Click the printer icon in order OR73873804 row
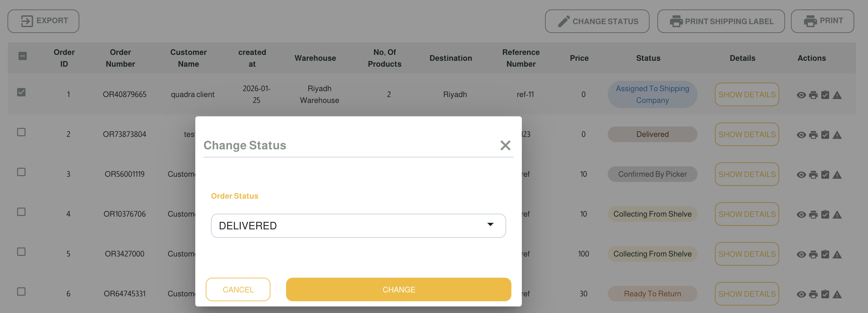 click(813, 135)
